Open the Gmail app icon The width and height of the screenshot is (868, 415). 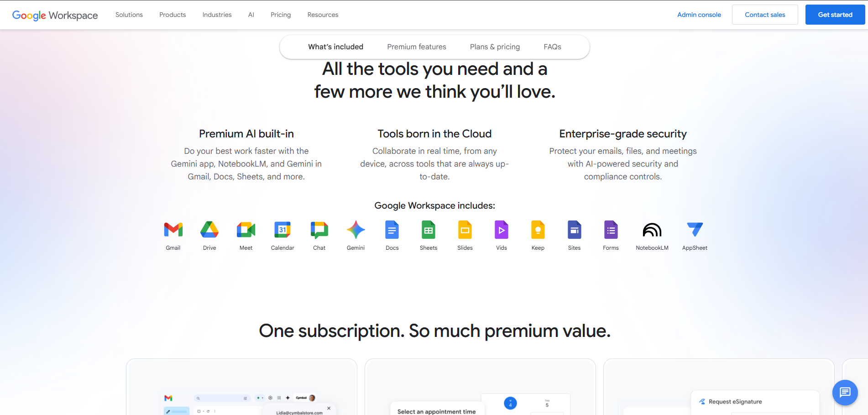173,230
